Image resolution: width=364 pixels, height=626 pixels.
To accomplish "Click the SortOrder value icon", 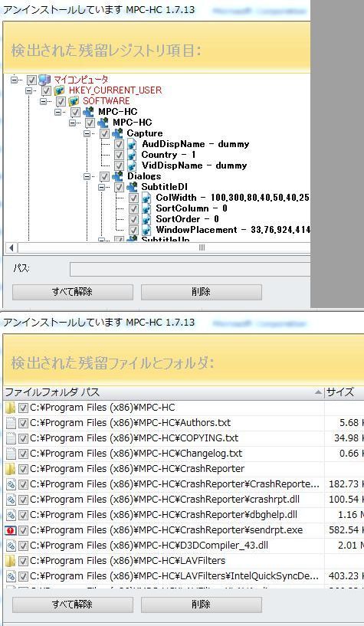I will click(x=146, y=220).
